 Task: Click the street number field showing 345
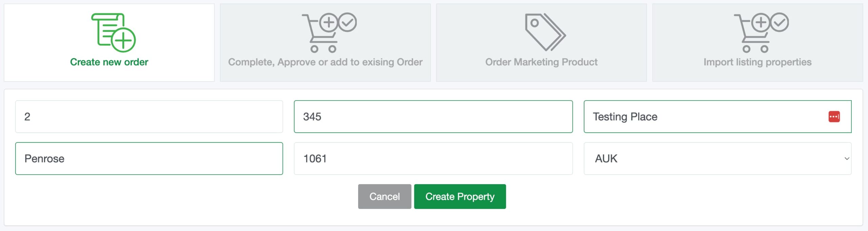coord(433,117)
